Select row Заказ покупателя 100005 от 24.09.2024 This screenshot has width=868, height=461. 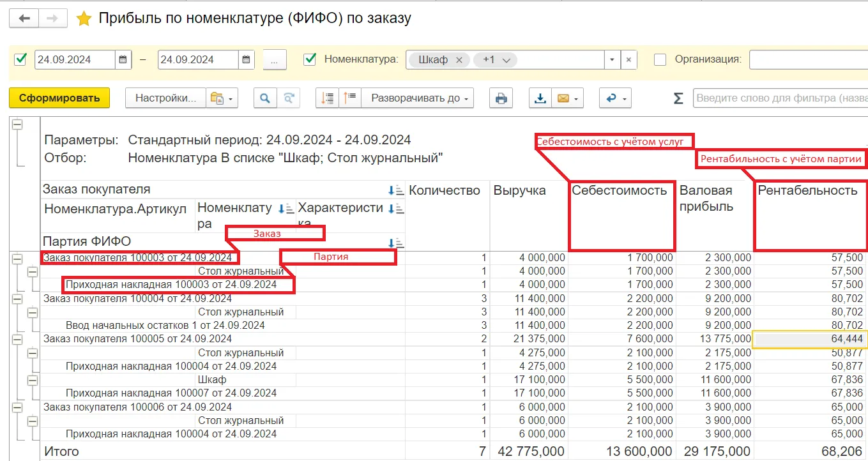coord(137,339)
